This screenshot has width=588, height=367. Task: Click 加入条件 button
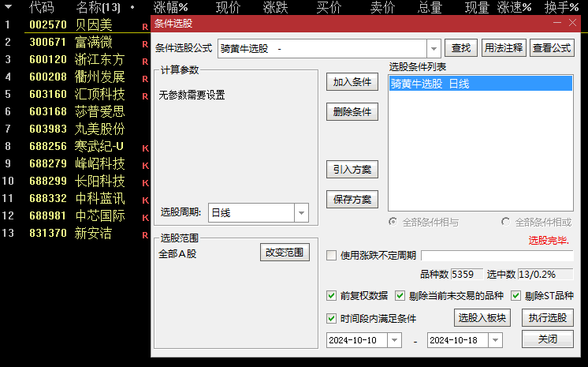[352, 82]
